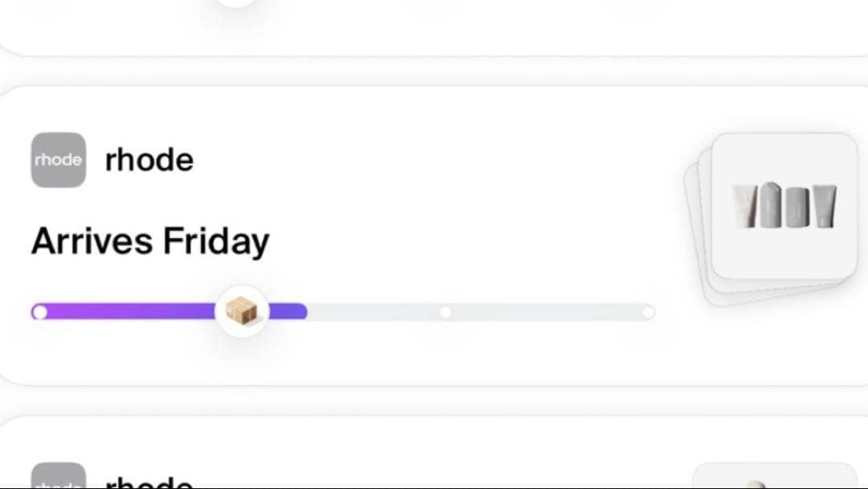This screenshot has width=868, height=489.
Task: Click the filled bar tip right of package
Action: click(x=289, y=312)
